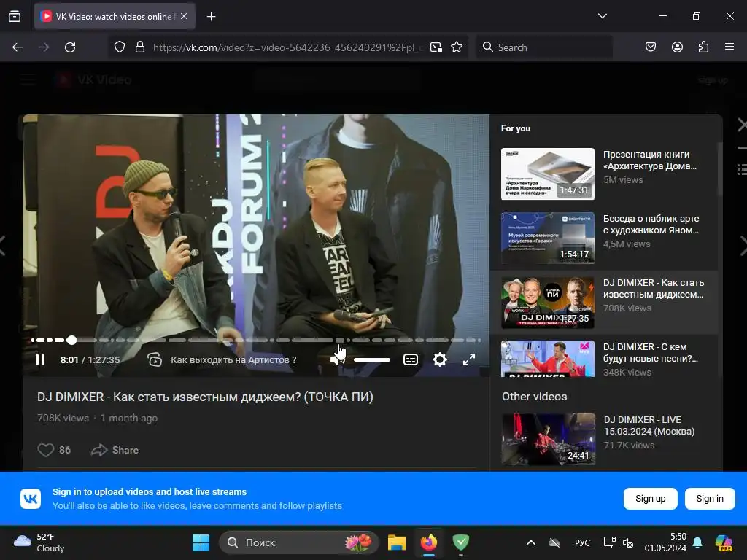Viewport: 747px width, 560px height.
Task: Click the taskbar Поиск search box
Action: click(298, 542)
